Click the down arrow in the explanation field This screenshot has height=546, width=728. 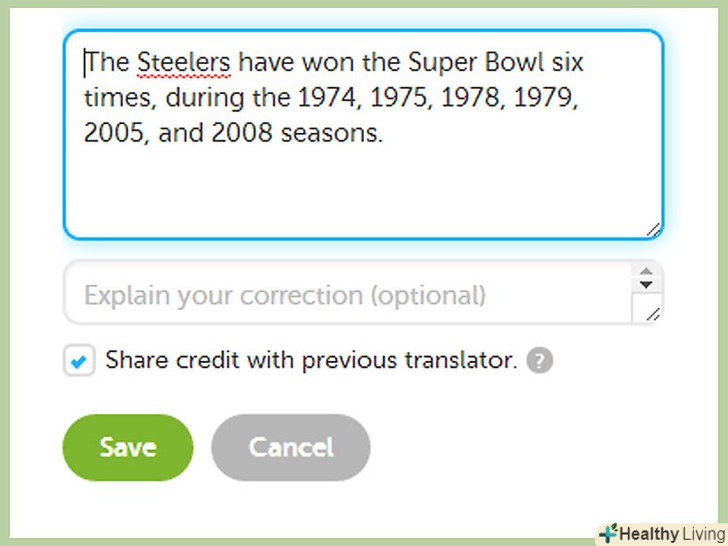646,286
